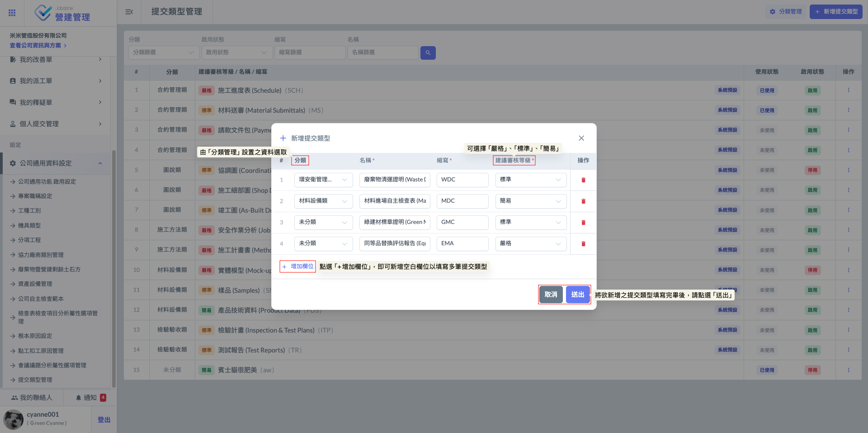The height and width of the screenshot is (433, 868).
Task: Delete row 1 WDC with trash icon
Action: click(x=583, y=180)
